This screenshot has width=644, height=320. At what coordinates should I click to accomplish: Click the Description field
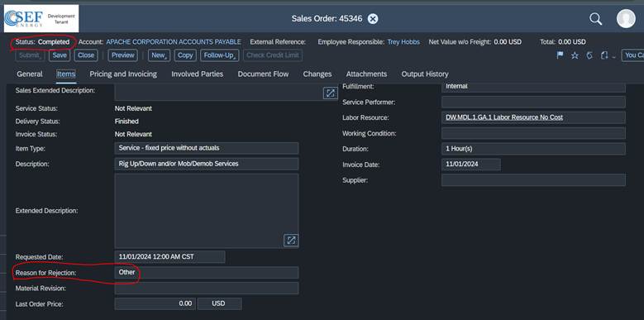click(x=207, y=164)
